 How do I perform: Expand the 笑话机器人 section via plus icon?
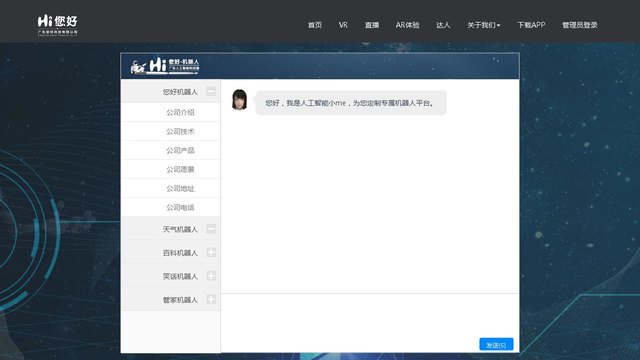(211, 276)
